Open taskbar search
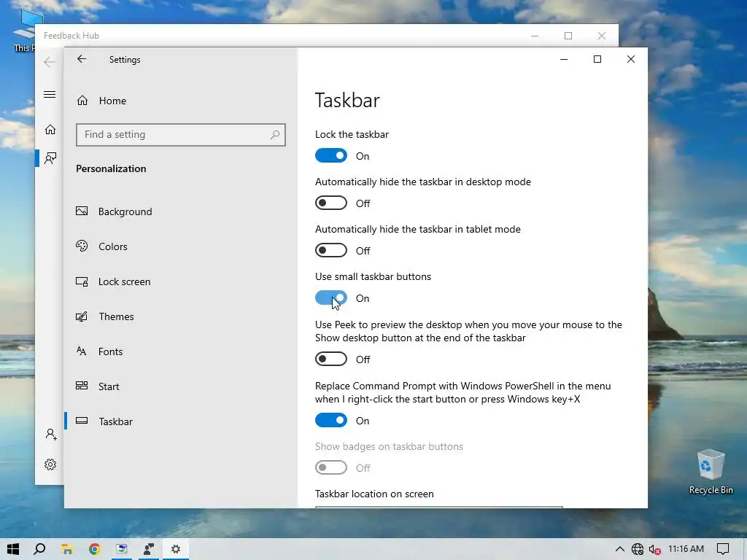747x560 pixels. click(40, 549)
